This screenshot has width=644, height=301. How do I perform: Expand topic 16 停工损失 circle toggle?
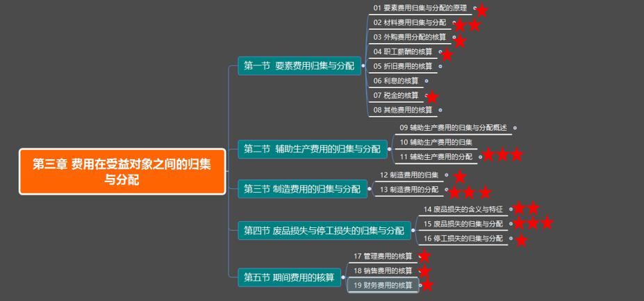511,238
